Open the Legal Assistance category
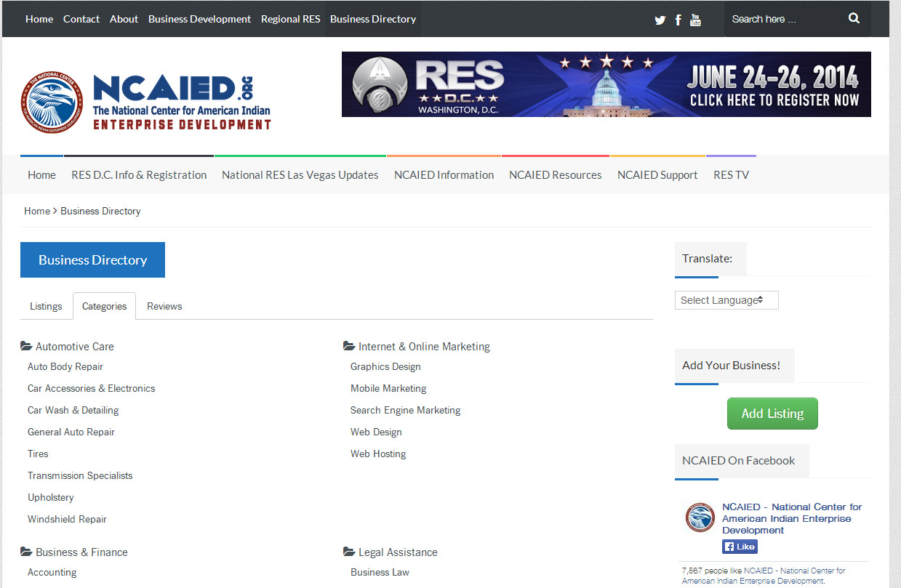This screenshot has height=588, width=901. (x=398, y=552)
